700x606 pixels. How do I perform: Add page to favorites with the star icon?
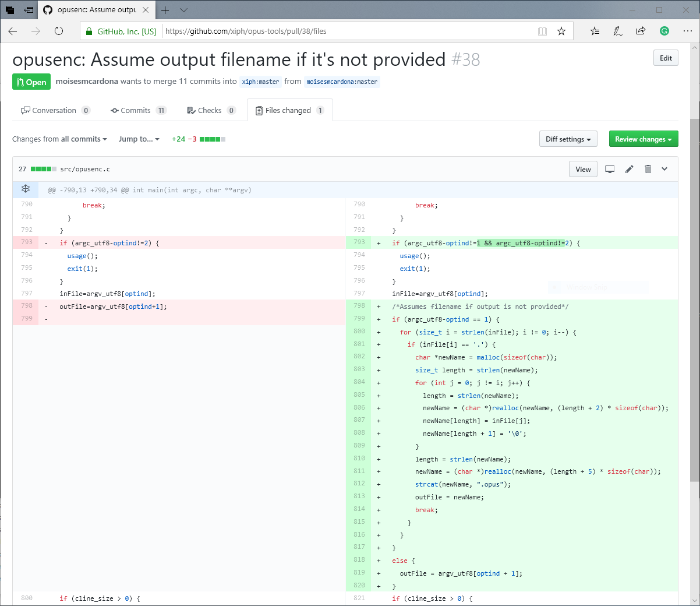[x=561, y=31]
